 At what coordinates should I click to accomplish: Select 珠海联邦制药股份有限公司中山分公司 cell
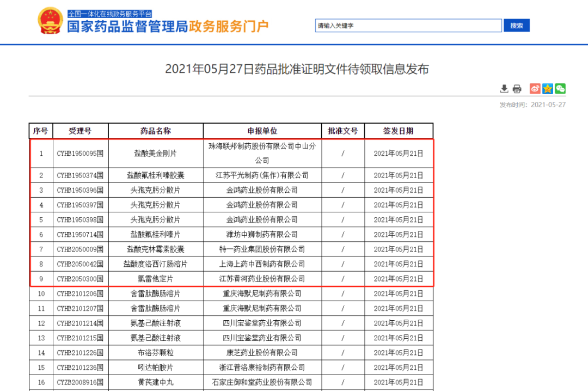pyautogui.click(x=262, y=154)
